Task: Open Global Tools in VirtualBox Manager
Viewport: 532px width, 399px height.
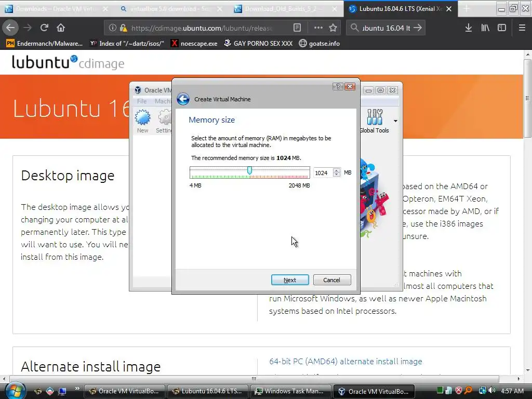Action: coord(375,121)
